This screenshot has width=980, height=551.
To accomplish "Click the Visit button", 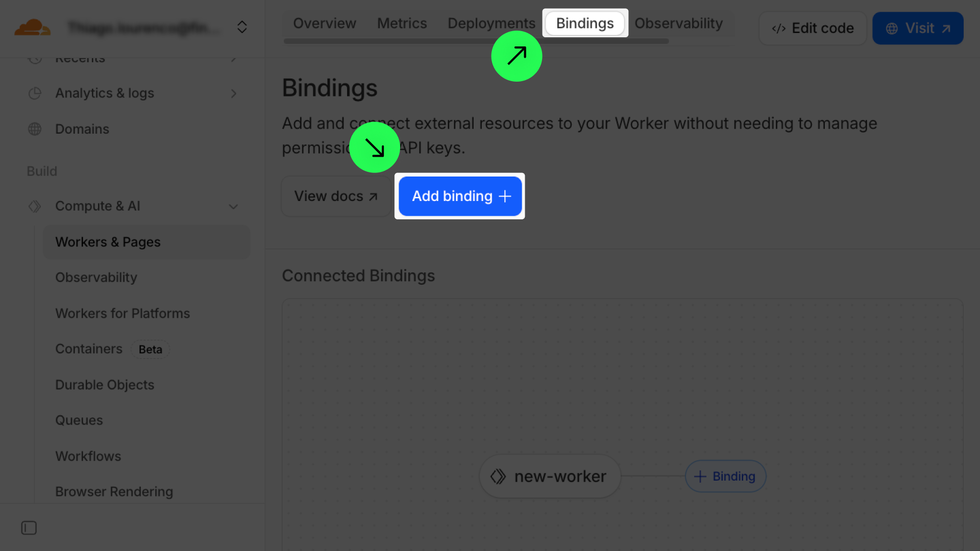I will point(918,28).
